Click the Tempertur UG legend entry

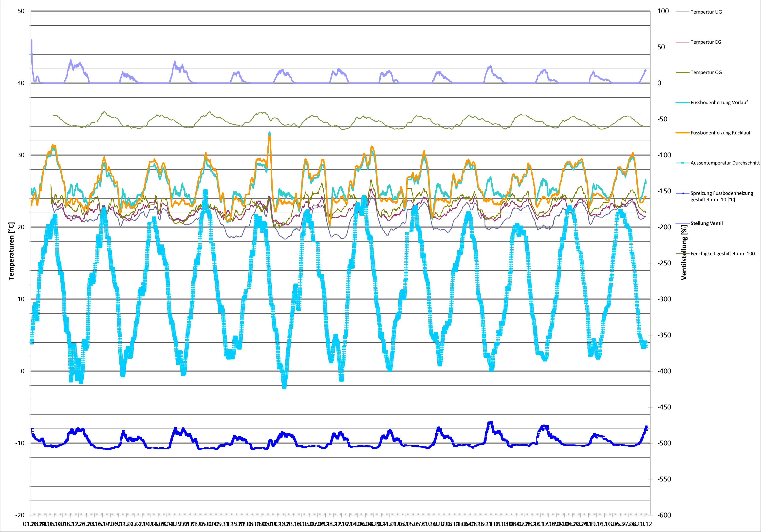[x=706, y=12]
